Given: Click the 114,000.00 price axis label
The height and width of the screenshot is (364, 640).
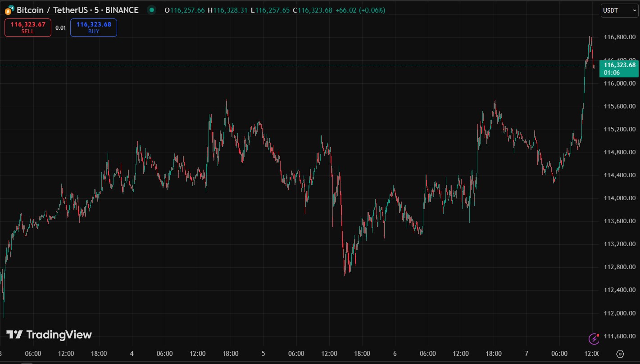Looking at the screenshot, I should click(619, 198).
